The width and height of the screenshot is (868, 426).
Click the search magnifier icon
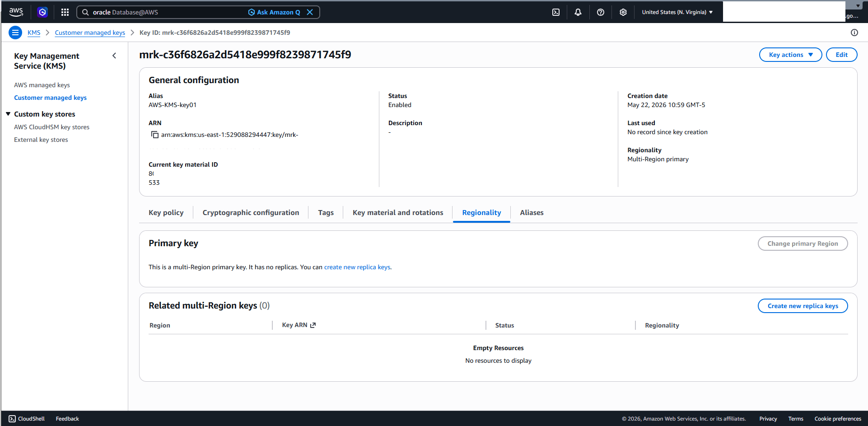(x=85, y=12)
